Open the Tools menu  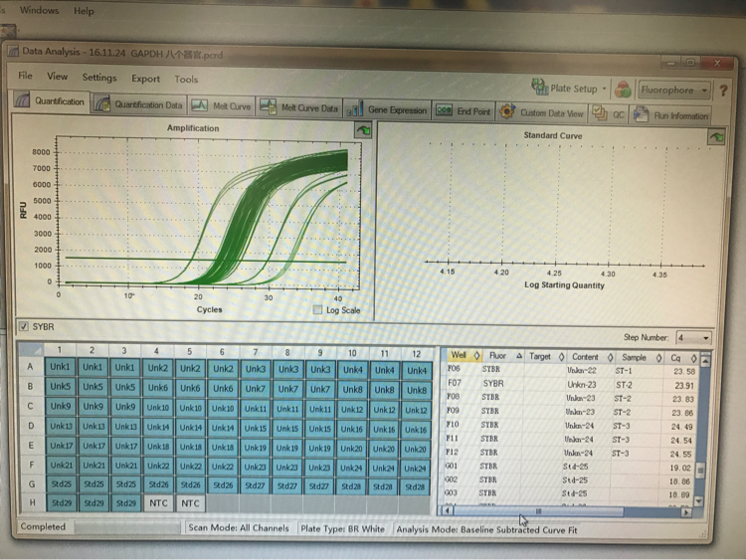(186, 80)
